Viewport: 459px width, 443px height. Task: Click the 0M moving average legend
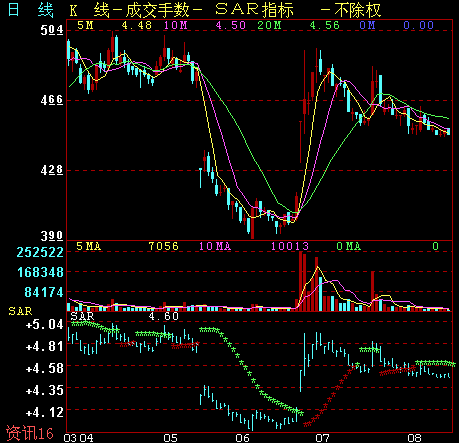(367, 25)
